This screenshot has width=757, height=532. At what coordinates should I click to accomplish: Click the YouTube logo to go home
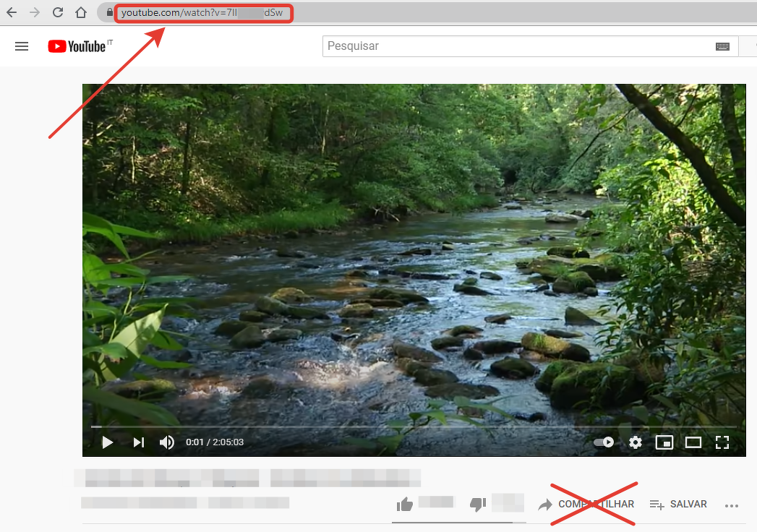tap(78, 46)
